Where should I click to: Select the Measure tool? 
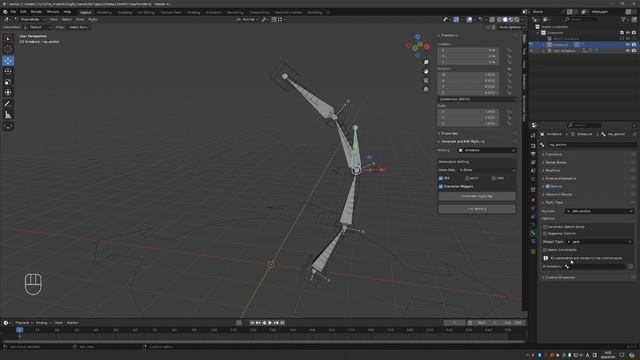(x=8, y=115)
